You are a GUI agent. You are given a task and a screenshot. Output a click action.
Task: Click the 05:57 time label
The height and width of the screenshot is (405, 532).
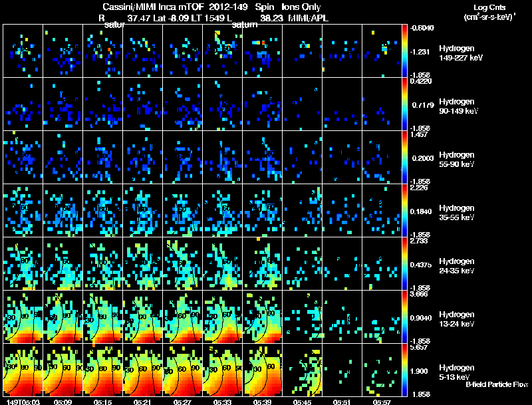point(382,402)
